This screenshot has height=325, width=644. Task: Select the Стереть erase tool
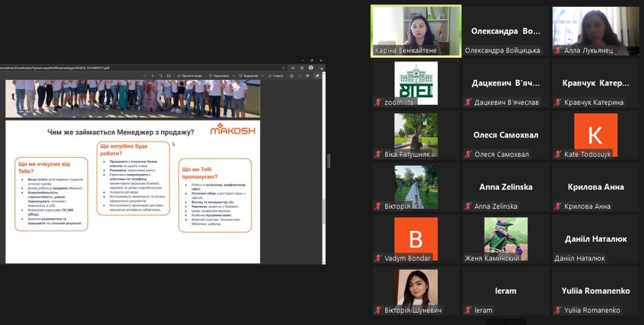[x=275, y=76]
